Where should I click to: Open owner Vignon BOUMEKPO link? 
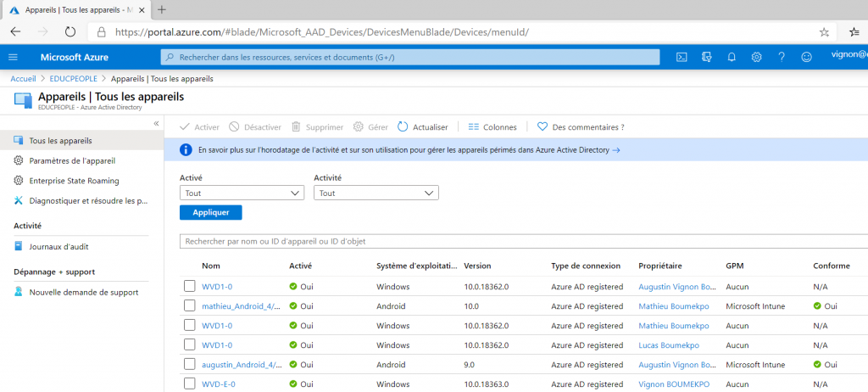pyautogui.click(x=674, y=384)
